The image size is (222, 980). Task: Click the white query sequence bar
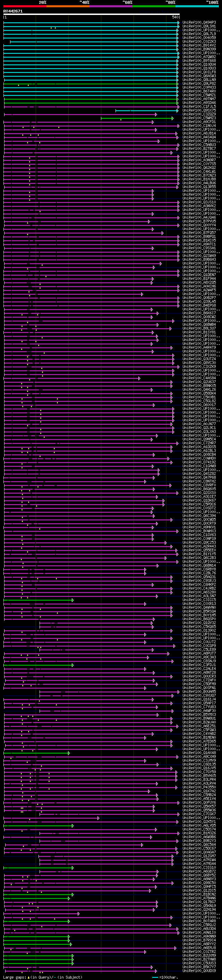tap(92, 14)
